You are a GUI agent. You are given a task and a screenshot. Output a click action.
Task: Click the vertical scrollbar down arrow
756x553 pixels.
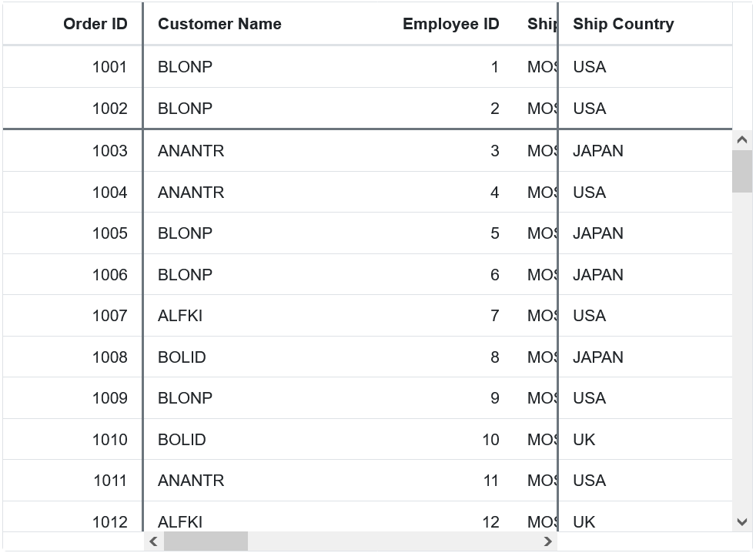741,521
